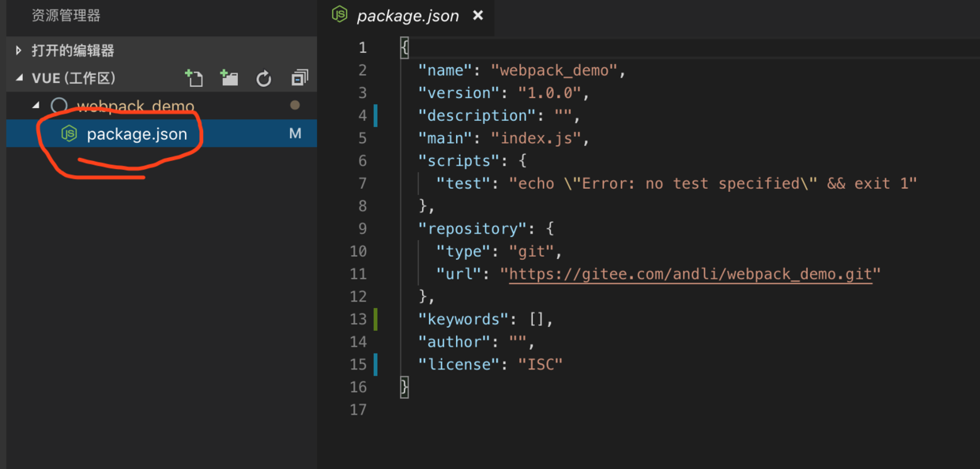Screen dimensions: 980x469
Task: Click line number 9 in gutter
Action: [362, 229]
